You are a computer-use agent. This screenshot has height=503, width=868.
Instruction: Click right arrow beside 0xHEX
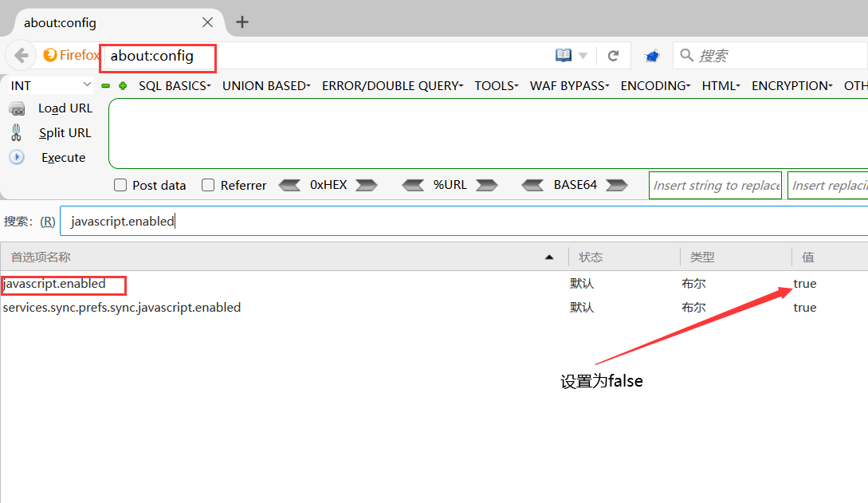tap(367, 185)
